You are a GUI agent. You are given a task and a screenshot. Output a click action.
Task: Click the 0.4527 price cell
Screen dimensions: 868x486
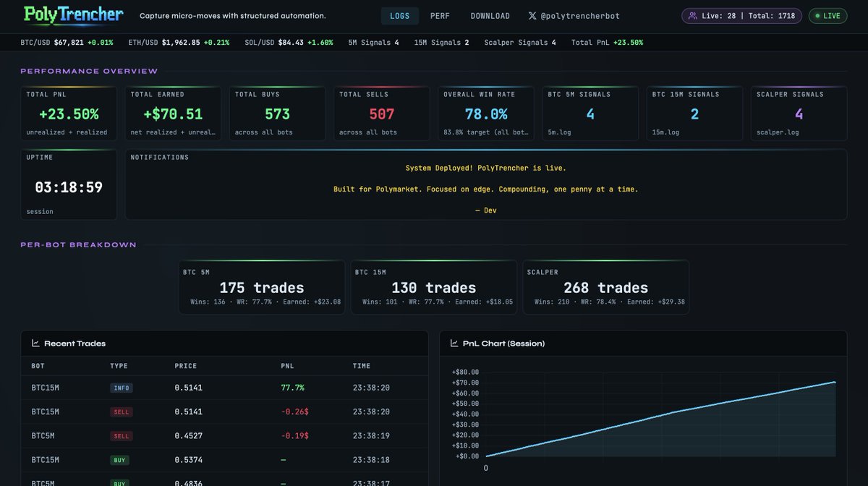coord(189,436)
